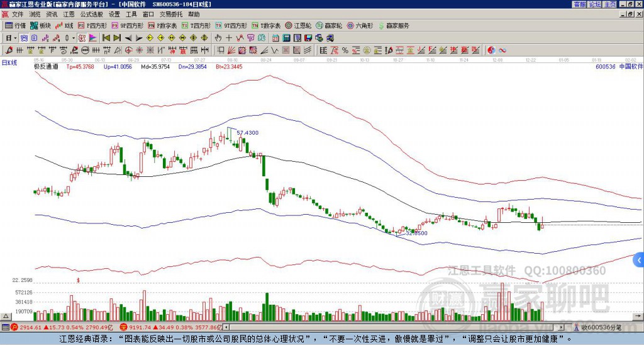This screenshot has width=644, height=345.
Task: Click the 客服 customer service link
Action: pos(579,4)
